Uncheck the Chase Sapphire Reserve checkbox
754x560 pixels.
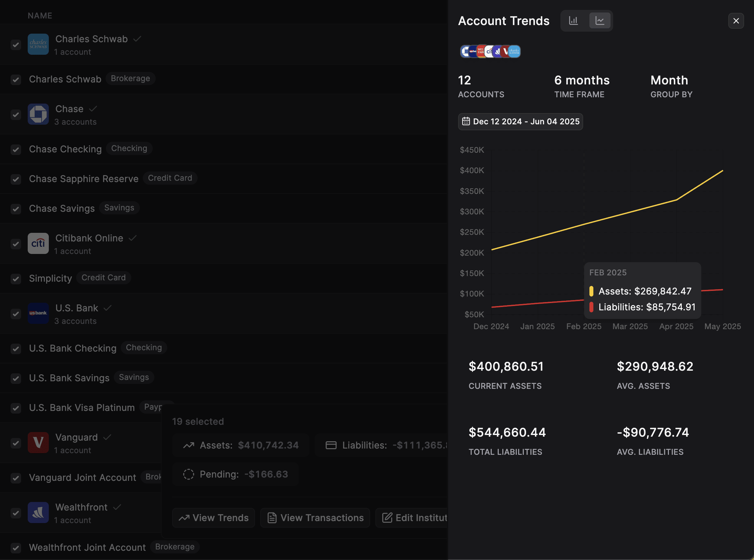[x=16, y=179]
